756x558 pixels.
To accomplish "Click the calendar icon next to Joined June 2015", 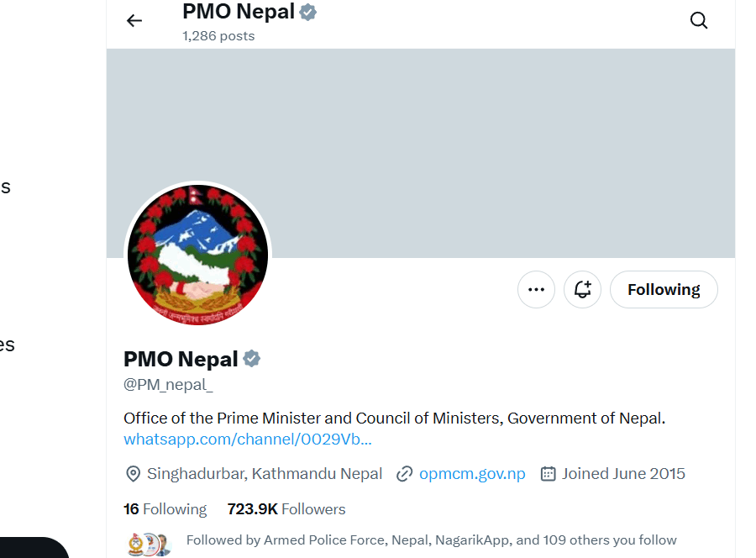I will [x=548, y=474].
